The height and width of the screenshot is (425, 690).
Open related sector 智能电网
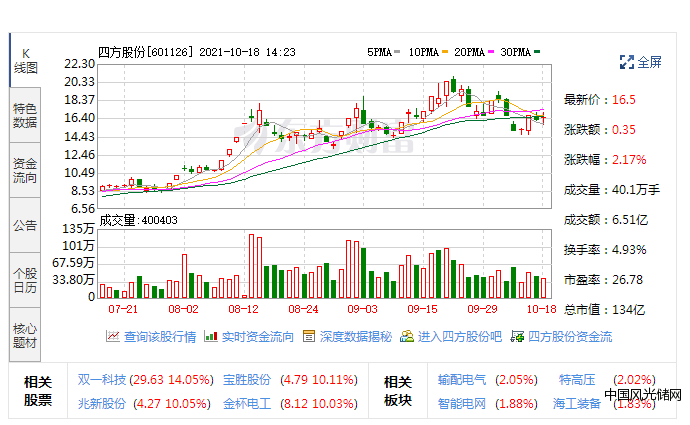tap(462, 403)
